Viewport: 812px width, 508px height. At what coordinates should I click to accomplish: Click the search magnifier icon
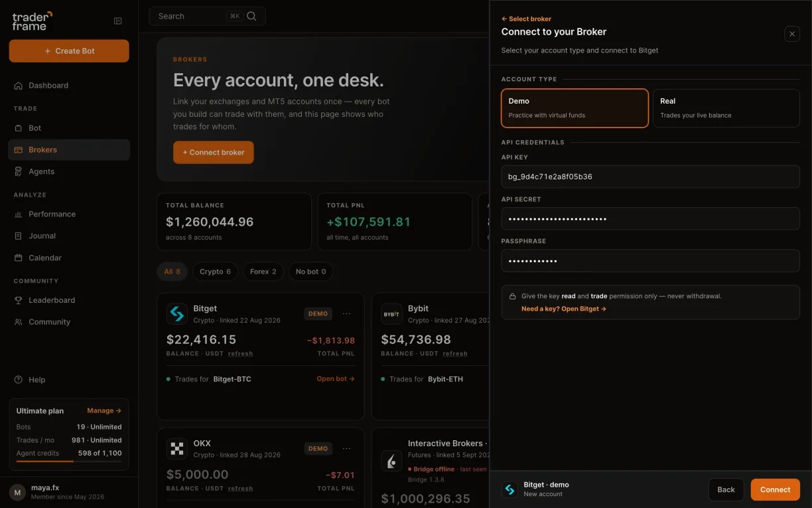251,16
